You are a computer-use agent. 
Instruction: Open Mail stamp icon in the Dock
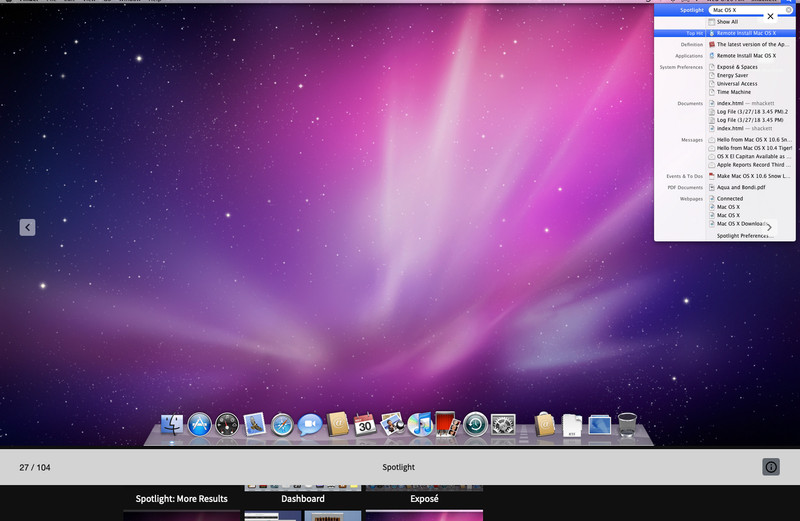(255, 424)
